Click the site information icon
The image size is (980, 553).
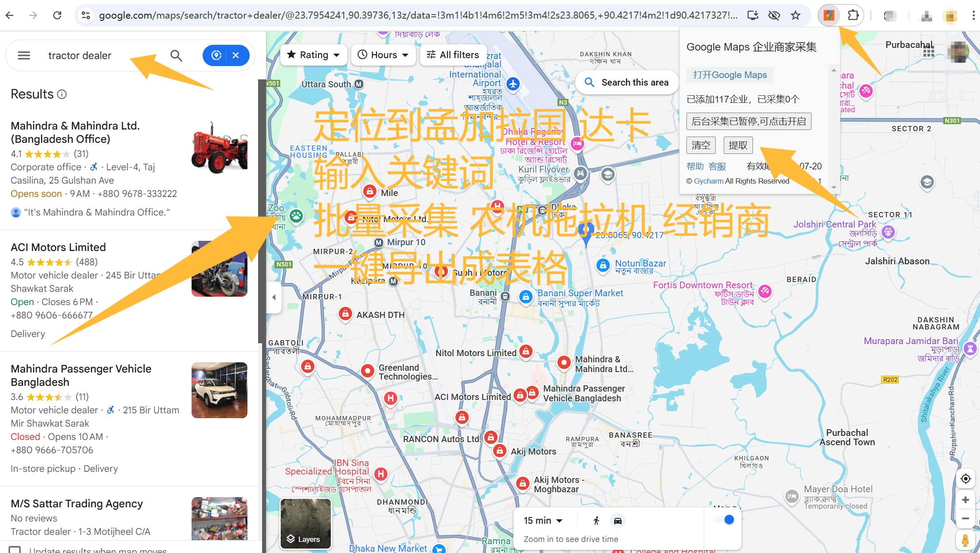(86, 16)
